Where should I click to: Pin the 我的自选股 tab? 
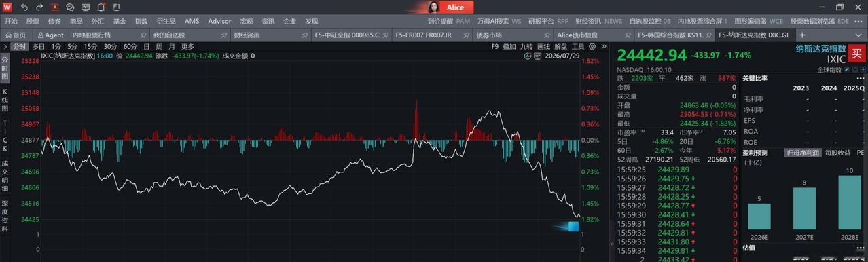pos(223,35)
